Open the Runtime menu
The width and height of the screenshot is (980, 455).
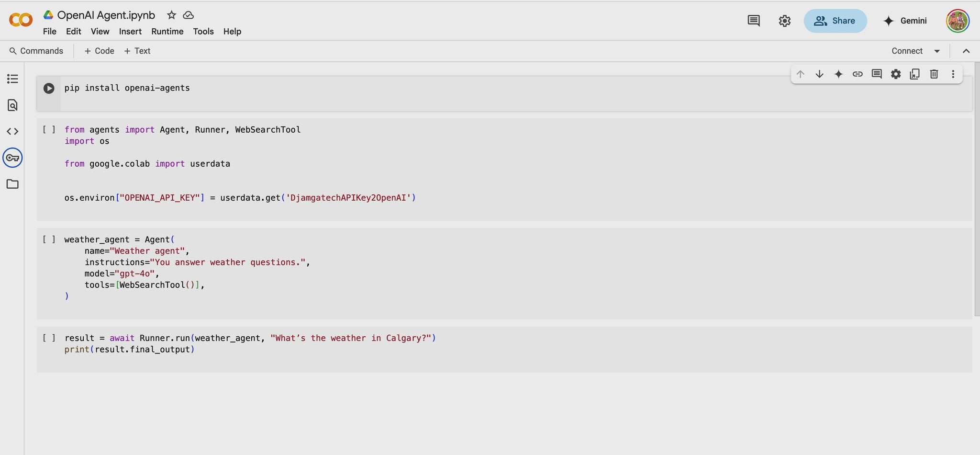[x=167, y=32]
